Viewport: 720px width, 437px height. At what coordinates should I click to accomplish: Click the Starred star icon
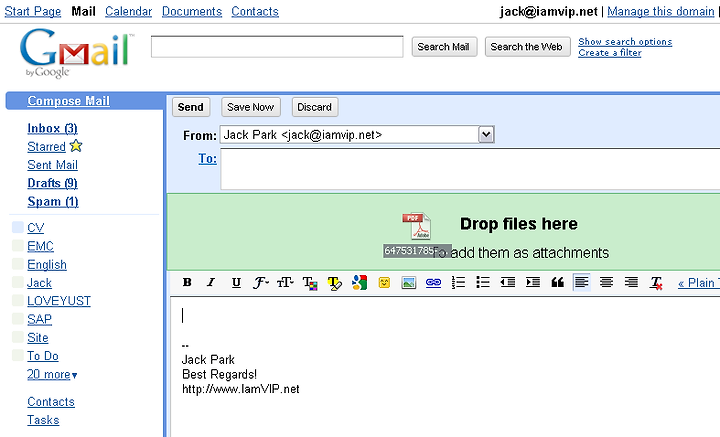tap(76, 146)
